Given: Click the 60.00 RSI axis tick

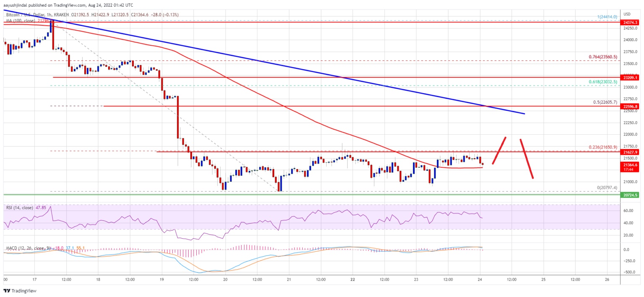Looking at the screenshot, I should coord(628,211).
